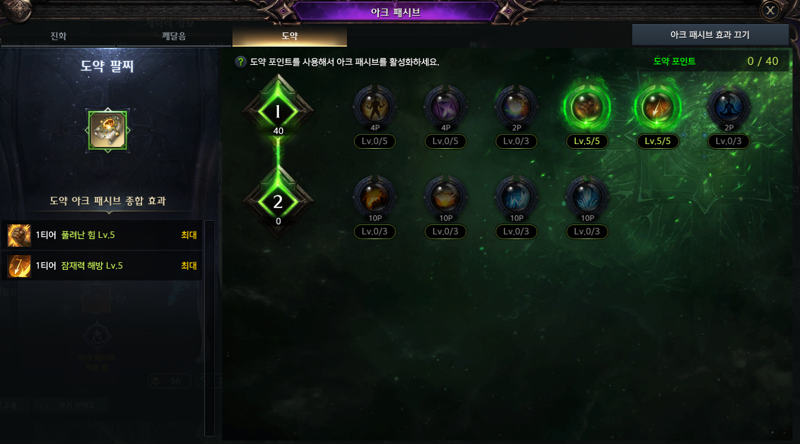The width and height of the screenshot is (800, 444).
Task: Switch to the 진화 tab
Action: point(58,36)
